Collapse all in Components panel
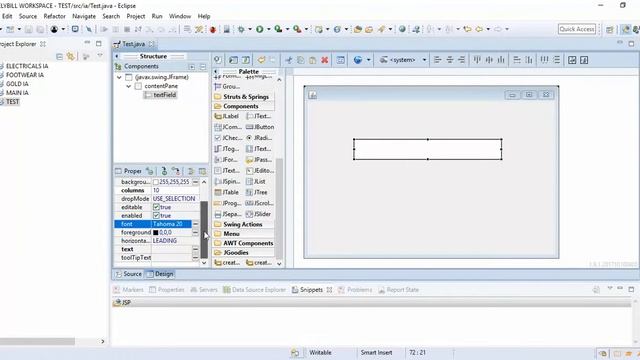 [x=203, y=67]
